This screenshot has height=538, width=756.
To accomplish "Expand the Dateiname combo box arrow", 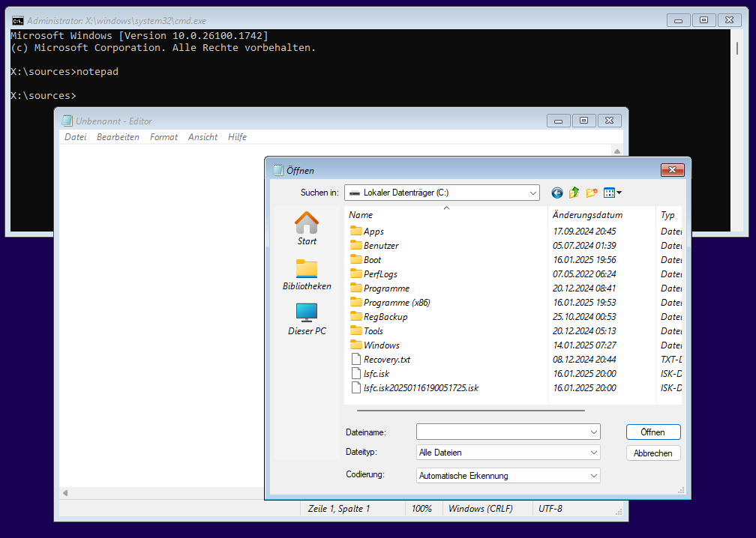I will pos(594,432).
